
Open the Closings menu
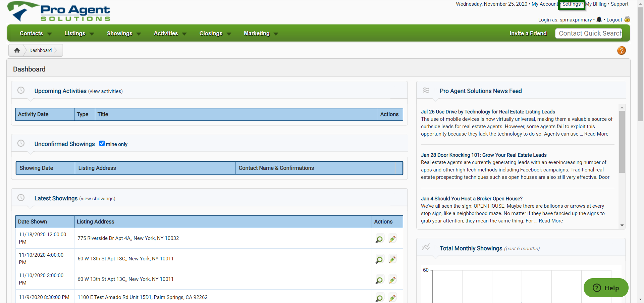tap(211, 33)
